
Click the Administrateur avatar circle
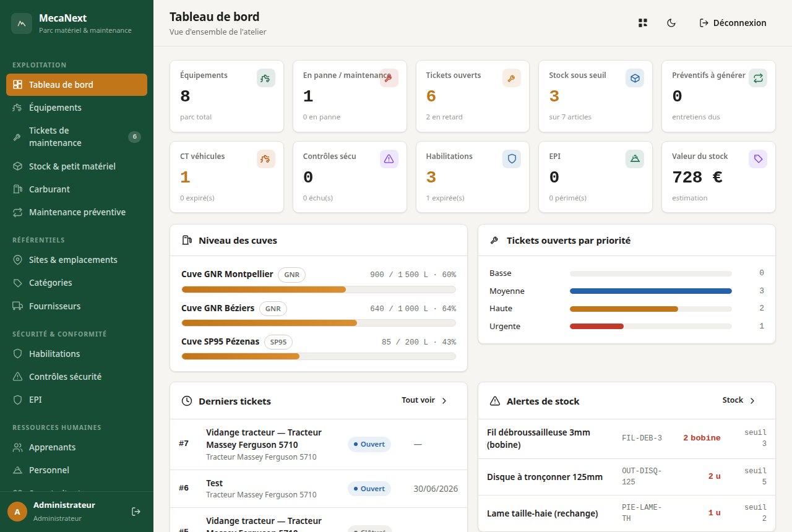[x=17, y=512]
